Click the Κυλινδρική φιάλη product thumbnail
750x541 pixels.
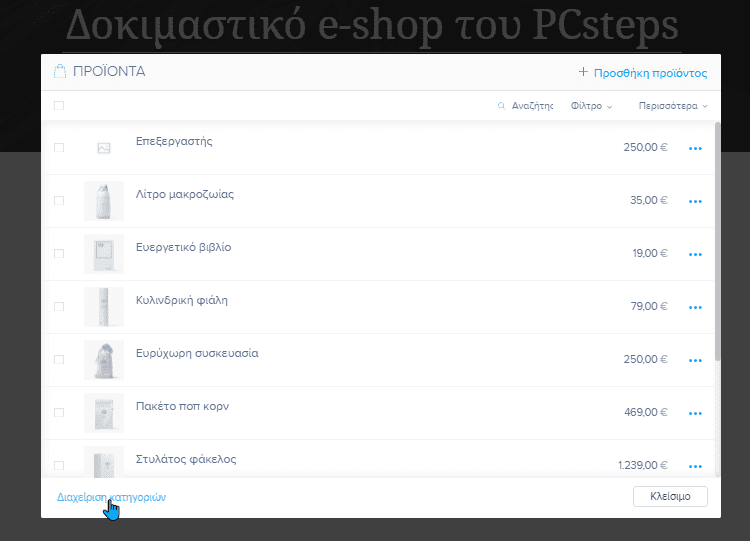104,307
